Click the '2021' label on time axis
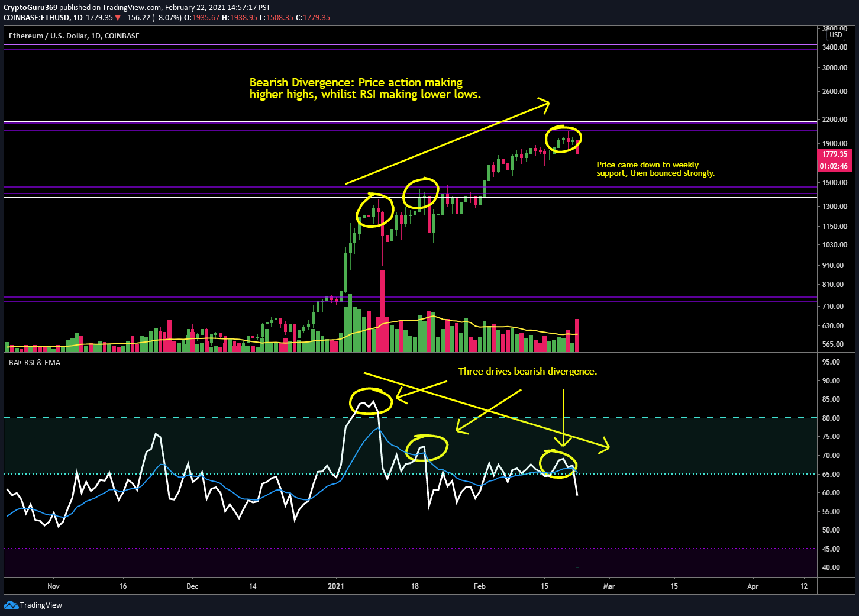 (336, 586)
